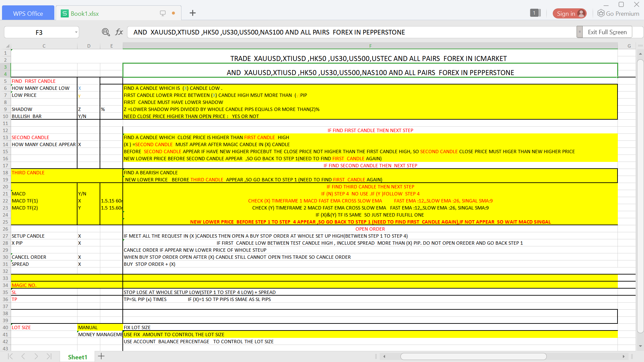Click the zoom magnifier icon by formula bar
The image size is (644, 362).
(106, 32)
